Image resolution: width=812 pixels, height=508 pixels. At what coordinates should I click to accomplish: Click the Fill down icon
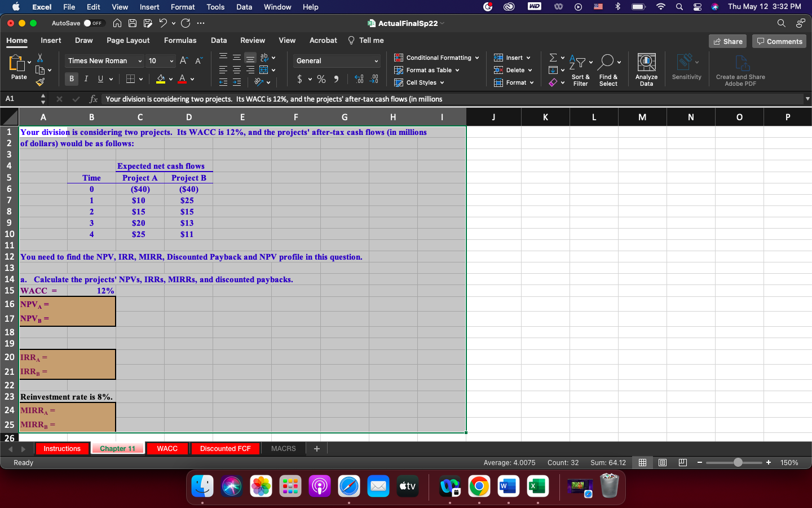tap(553, 70)
